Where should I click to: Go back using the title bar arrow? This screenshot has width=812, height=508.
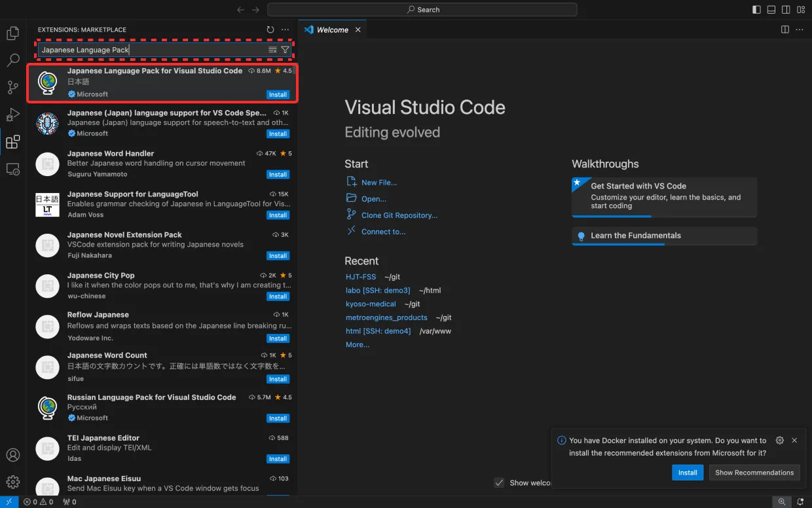(241, 10)
